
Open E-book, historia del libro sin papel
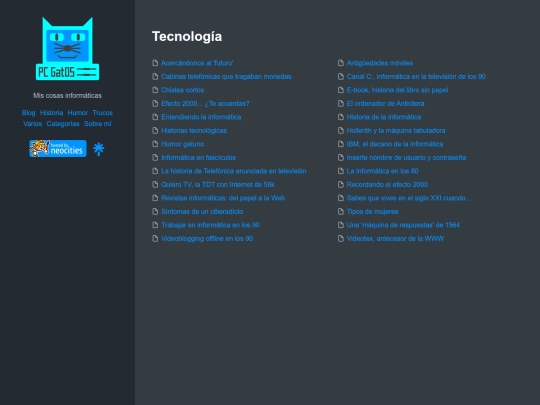397,90
